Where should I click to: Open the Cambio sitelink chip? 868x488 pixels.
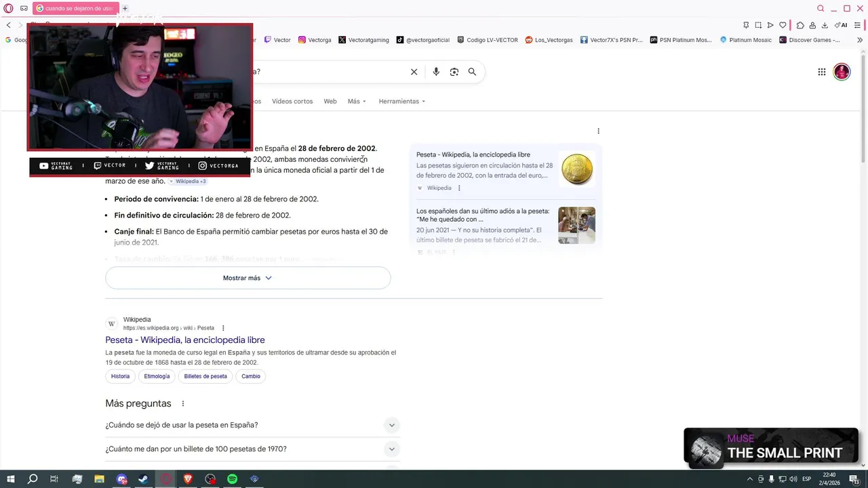[x=251, y=376]
